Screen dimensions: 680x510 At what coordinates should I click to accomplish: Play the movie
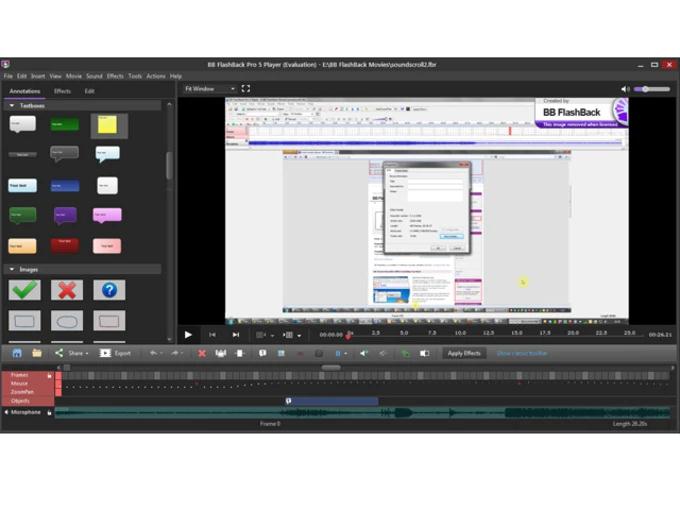pos(188,335)
